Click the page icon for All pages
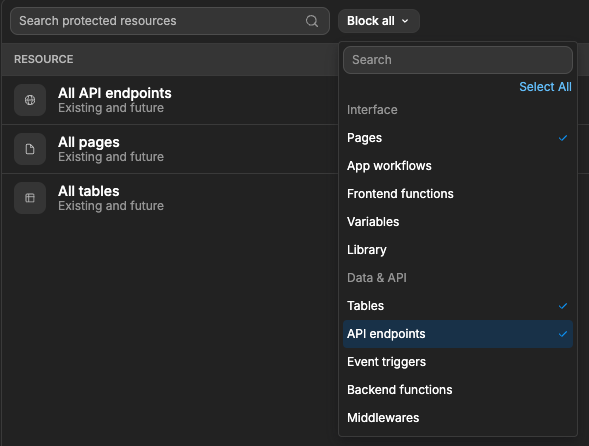Screen dimensions: 589x446 (30, 149)
